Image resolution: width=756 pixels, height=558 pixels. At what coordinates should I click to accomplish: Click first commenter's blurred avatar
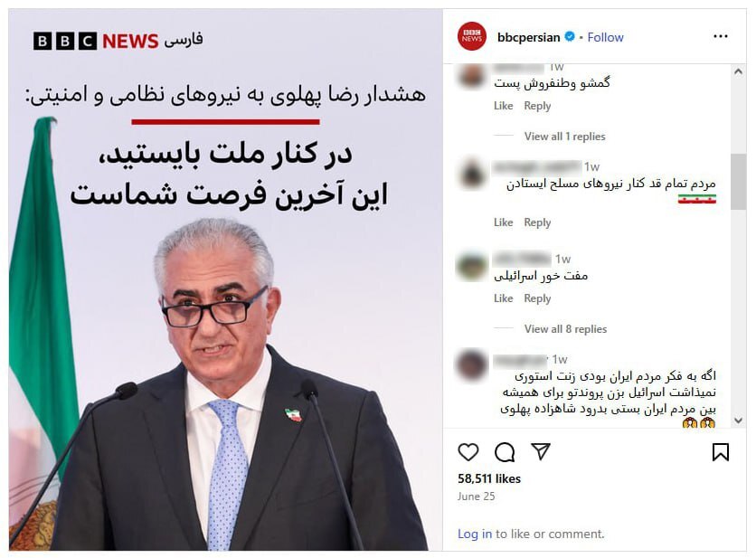coord(471,76)
